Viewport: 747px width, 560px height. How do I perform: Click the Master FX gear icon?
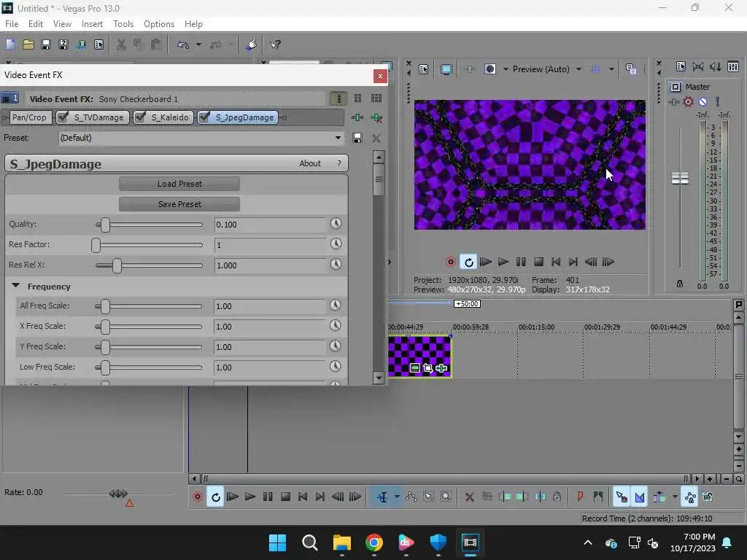tap(688, 101)
